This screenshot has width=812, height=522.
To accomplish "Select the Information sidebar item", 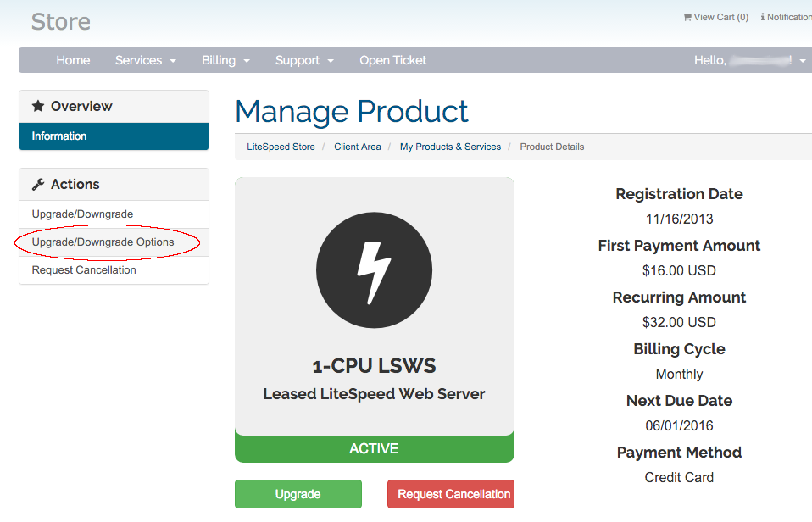I will (x=114, y=136).
